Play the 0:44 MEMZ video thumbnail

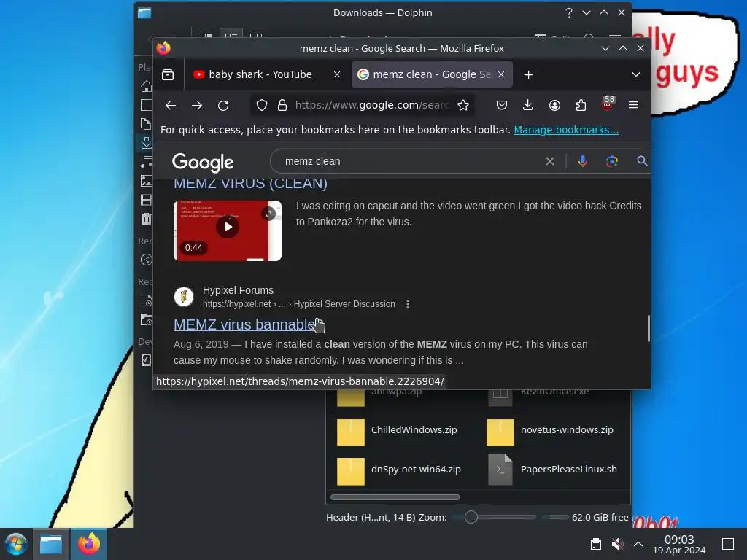(228, 230)
